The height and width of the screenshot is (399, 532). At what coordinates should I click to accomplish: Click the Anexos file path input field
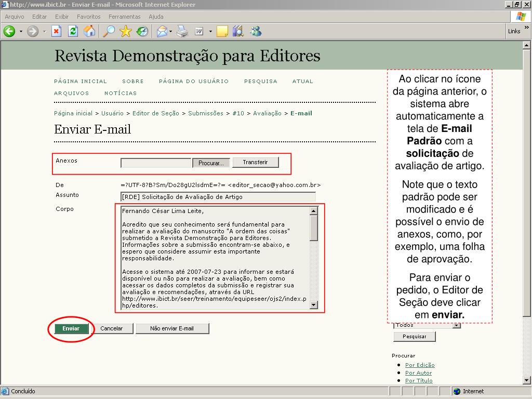point(156,163)
